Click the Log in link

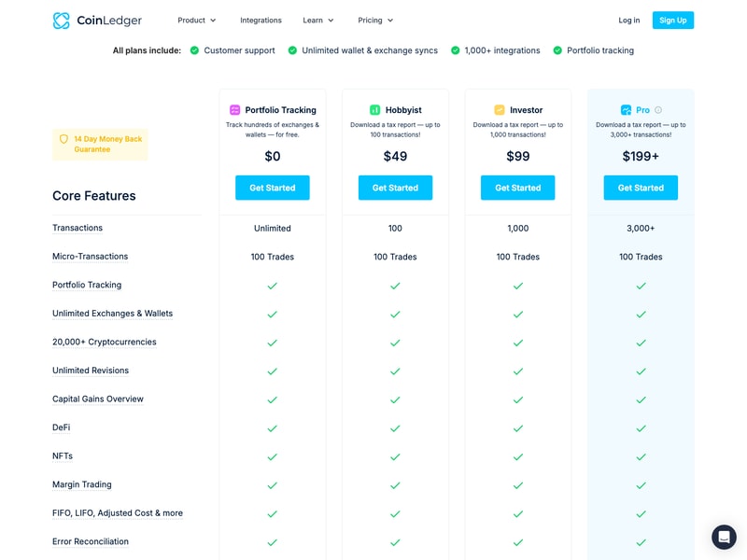pos(628,21)
